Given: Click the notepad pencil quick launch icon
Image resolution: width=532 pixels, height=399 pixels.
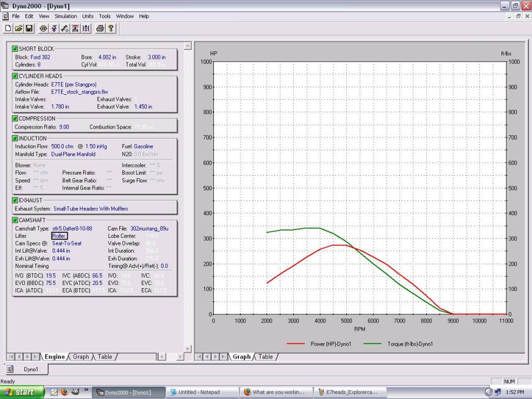Looking at the screenshot, I should [54, 392].
